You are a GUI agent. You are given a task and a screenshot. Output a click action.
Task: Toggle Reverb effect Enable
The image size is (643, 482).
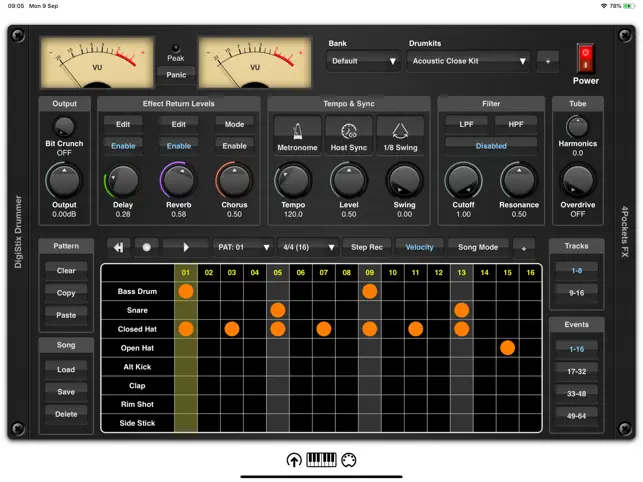[178, 146]
